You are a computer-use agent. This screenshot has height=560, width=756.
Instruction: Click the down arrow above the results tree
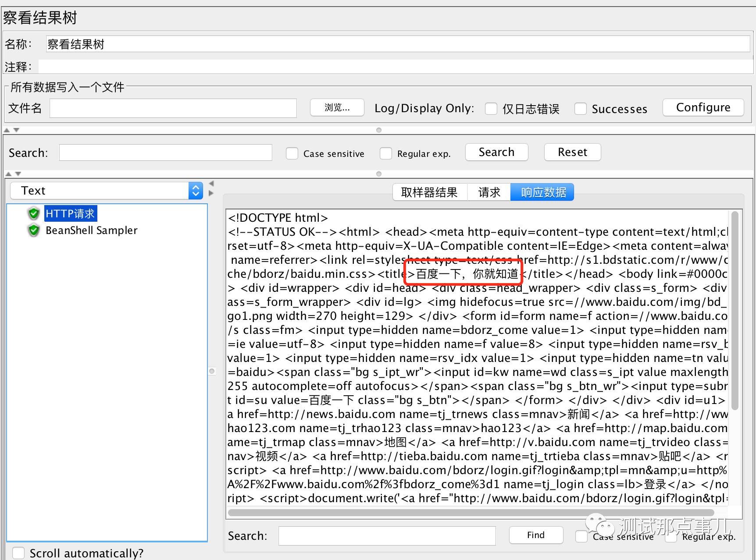[18, 174]
